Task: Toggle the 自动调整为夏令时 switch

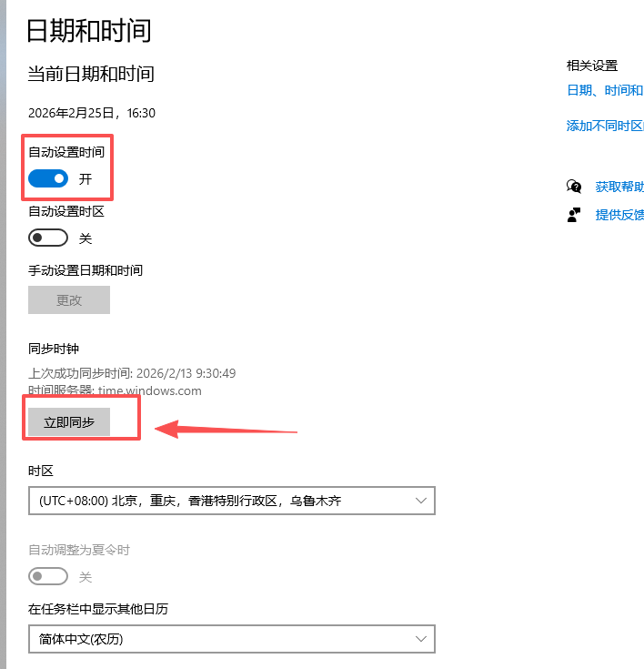Action: pyautogui.click(x=48, y=576)
